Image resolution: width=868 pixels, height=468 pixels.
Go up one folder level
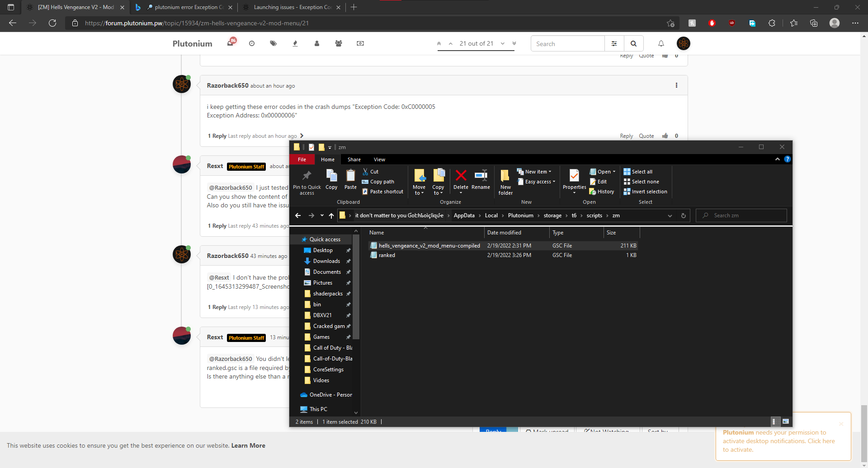point(331,215)
